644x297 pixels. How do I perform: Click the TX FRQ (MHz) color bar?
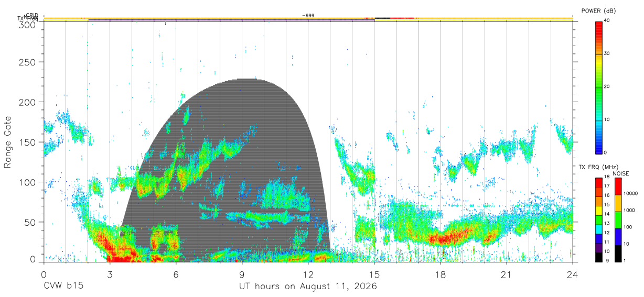click(598, 219)
